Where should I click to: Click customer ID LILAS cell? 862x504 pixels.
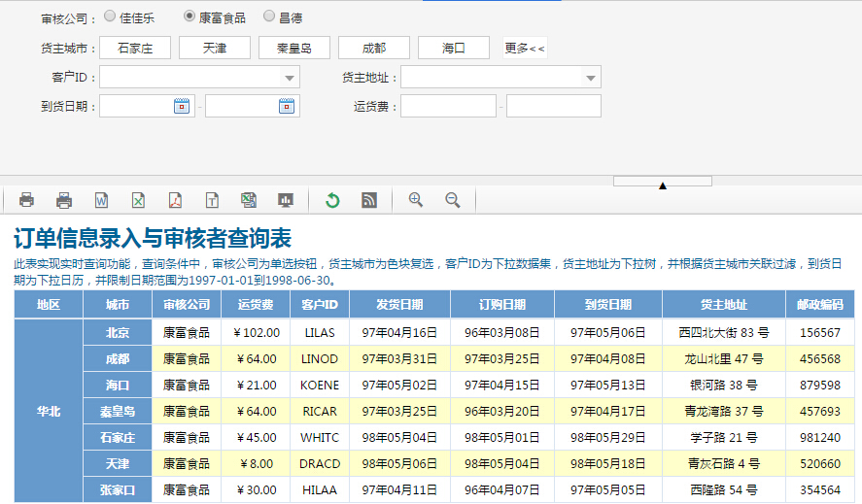tap(320, 332)
